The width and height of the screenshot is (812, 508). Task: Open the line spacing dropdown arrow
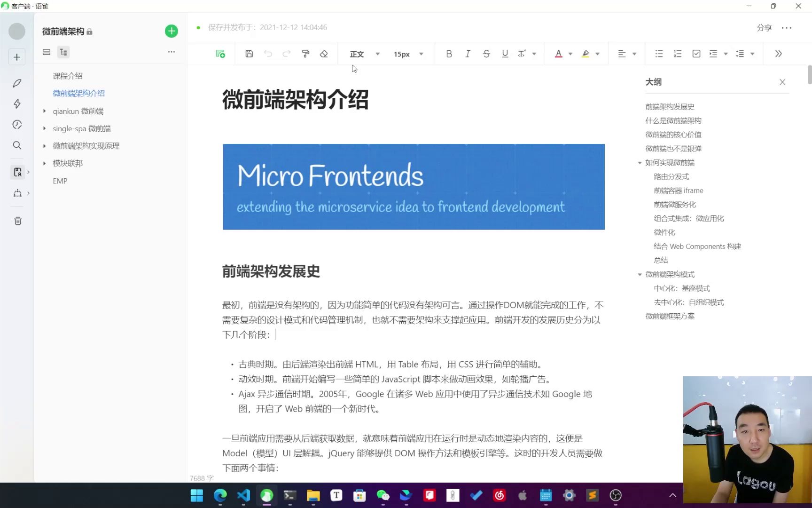tap(752, 54)
